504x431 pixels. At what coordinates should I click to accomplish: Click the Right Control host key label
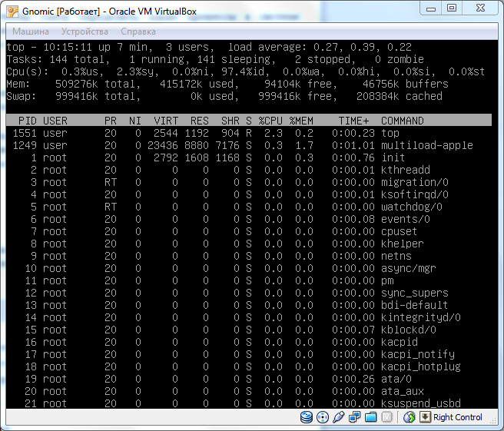point(458,417)
